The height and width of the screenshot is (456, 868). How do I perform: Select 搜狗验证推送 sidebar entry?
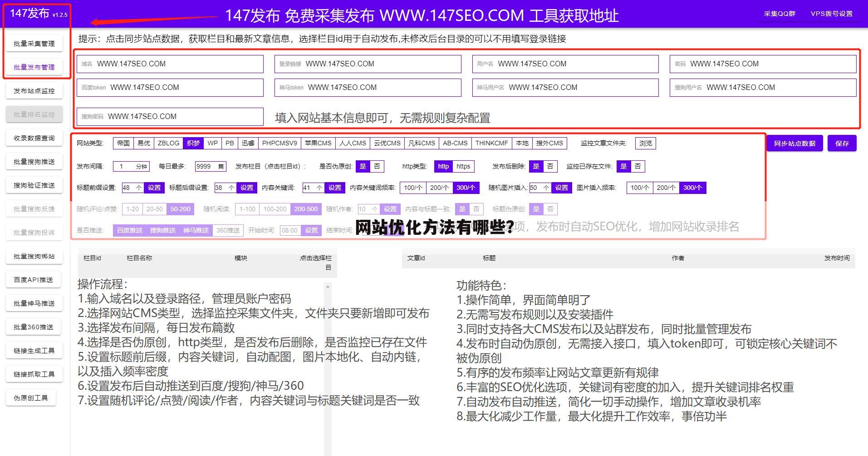click(x=34, y=185)
